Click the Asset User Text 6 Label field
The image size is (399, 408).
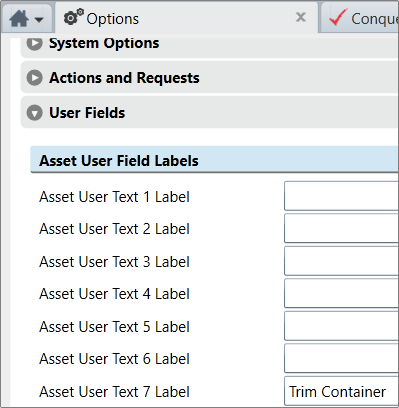(341, 358)
